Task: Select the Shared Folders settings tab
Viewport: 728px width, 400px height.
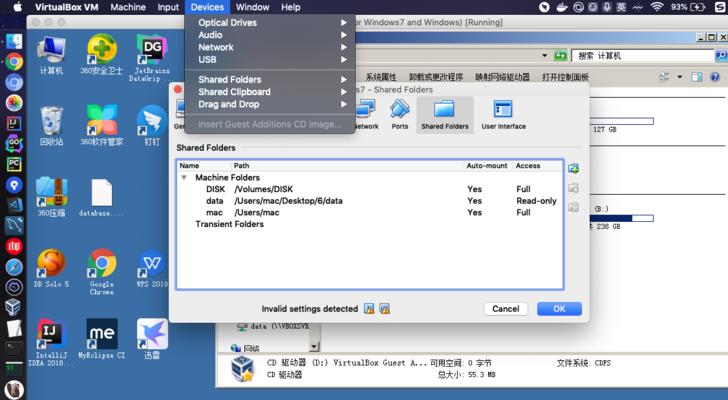Action: point(445,115)
